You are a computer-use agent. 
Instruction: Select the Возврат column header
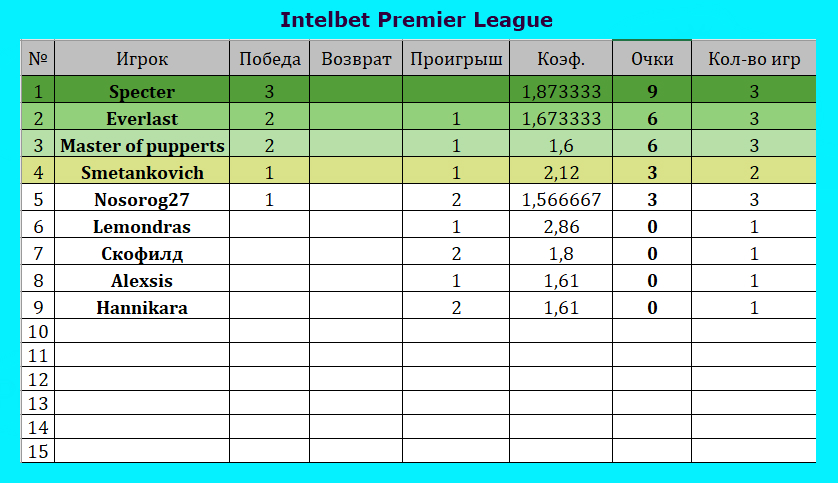pyautogui.click(x=356, y=58)
